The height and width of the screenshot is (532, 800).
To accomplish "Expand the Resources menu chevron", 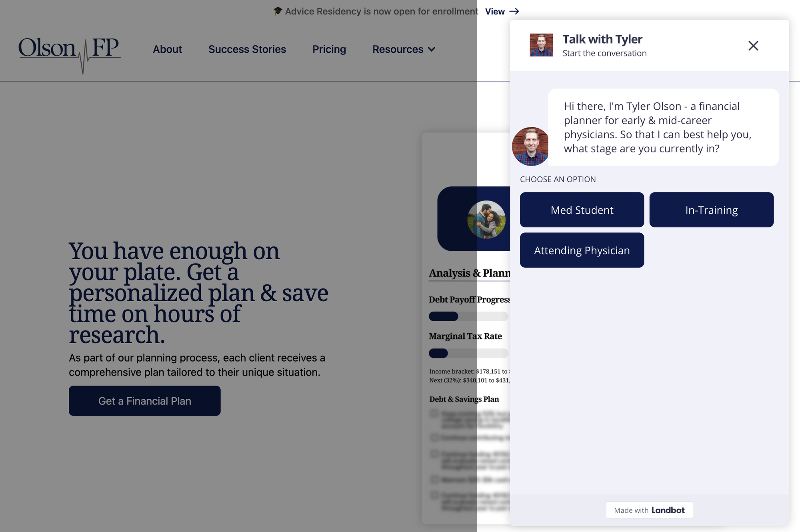I will point(432,49).
